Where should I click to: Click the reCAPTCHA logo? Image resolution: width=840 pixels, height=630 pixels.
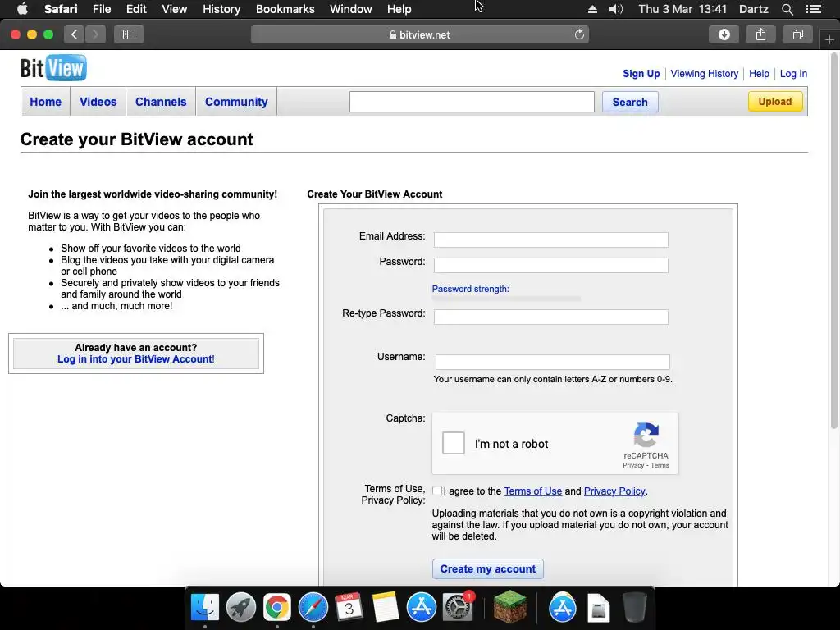(646, 435)
